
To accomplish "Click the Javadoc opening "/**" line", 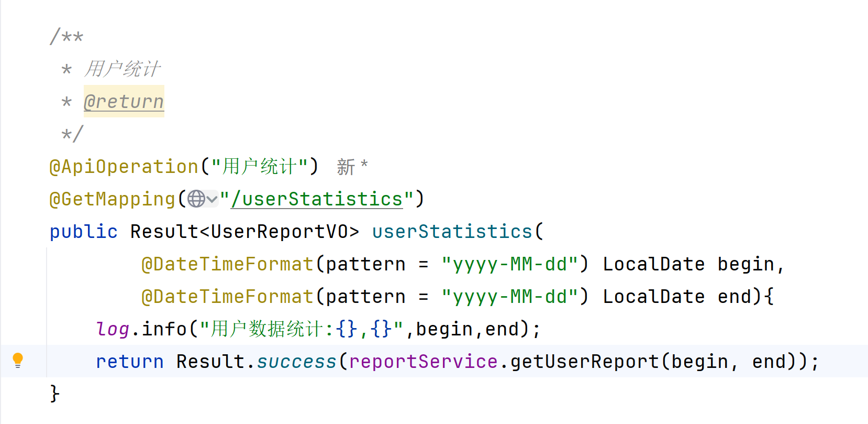I will pyautogui.click(x=66, y=36).
